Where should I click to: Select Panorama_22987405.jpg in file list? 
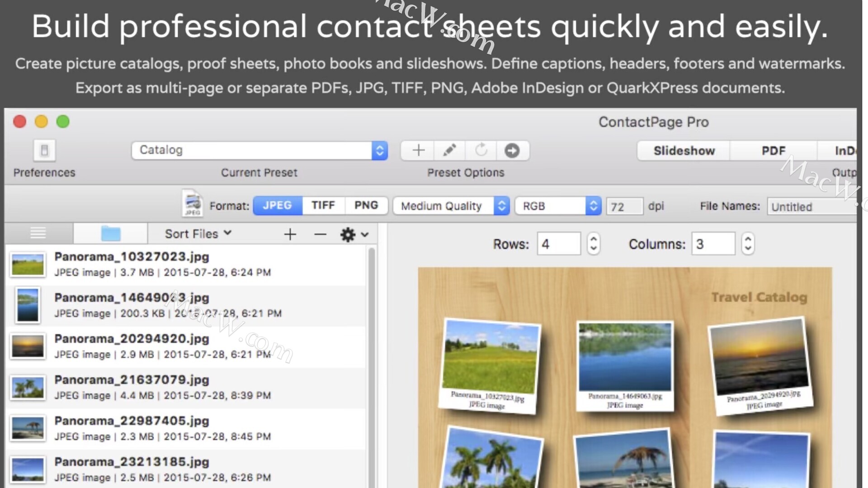click(186, 429)
